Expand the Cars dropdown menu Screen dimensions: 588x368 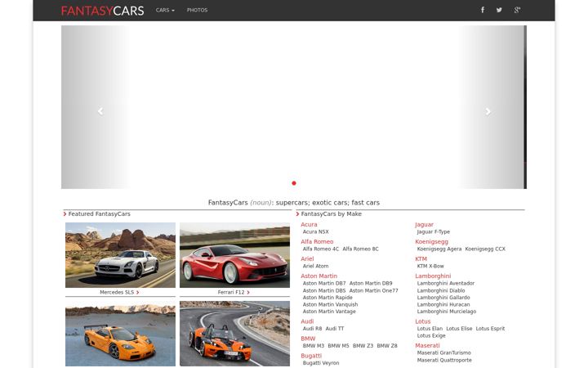coord(165,10)
